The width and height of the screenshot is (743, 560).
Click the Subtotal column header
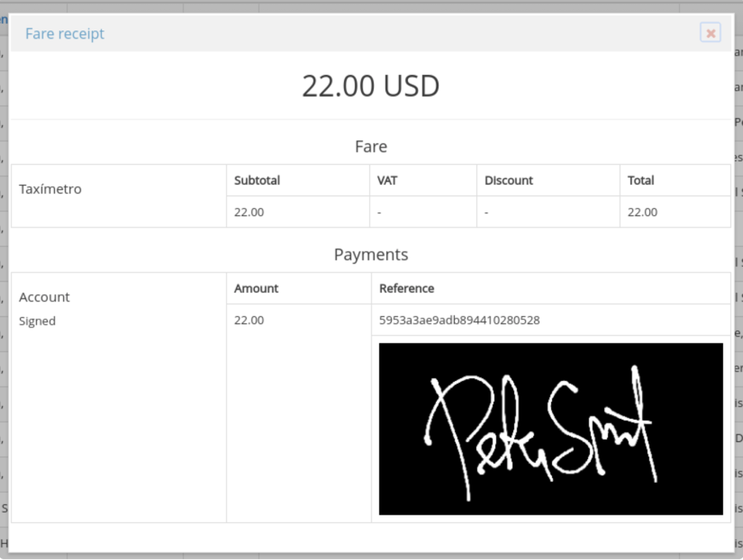coord(256,180)
